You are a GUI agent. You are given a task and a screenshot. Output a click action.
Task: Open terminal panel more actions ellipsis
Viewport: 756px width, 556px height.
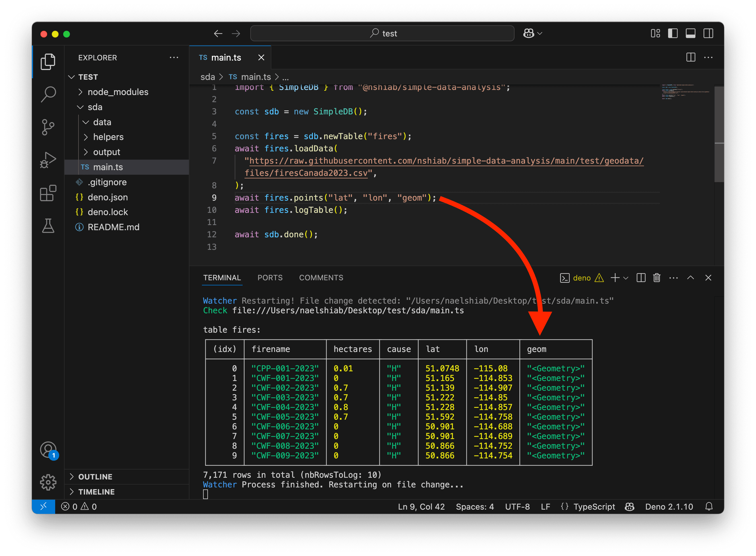pos(674,278)
